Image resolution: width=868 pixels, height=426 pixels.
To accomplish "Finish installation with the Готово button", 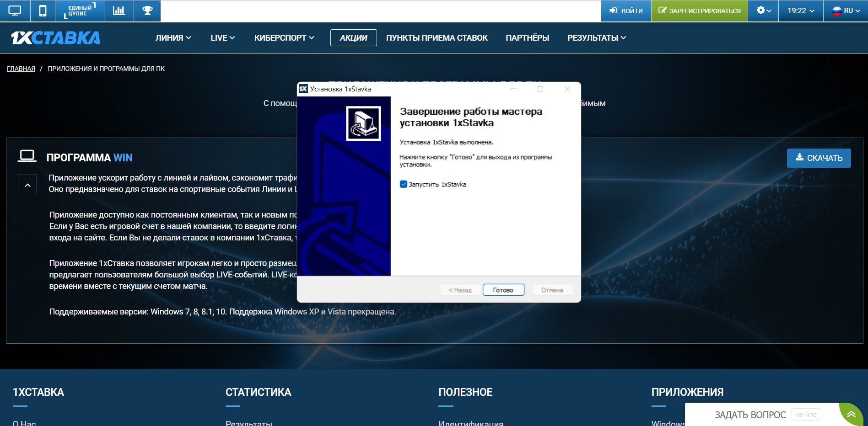I will (x=503, y=290).
